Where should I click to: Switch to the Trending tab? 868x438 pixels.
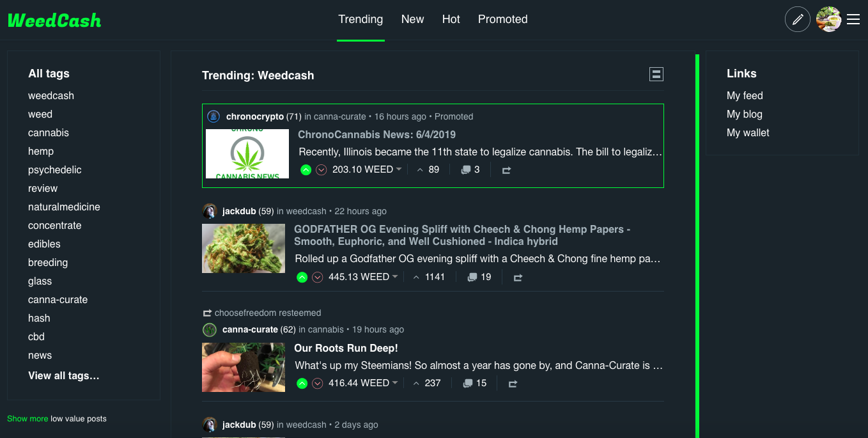click(360, 20)
